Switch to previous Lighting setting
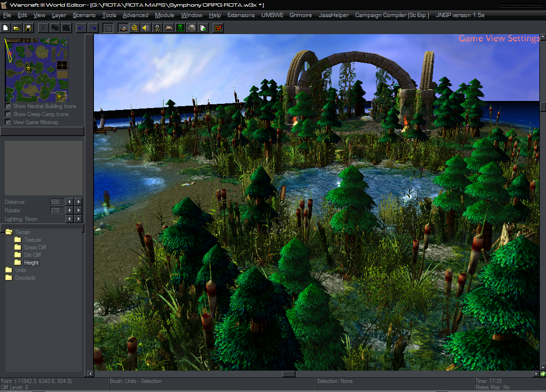 (70, 219)
